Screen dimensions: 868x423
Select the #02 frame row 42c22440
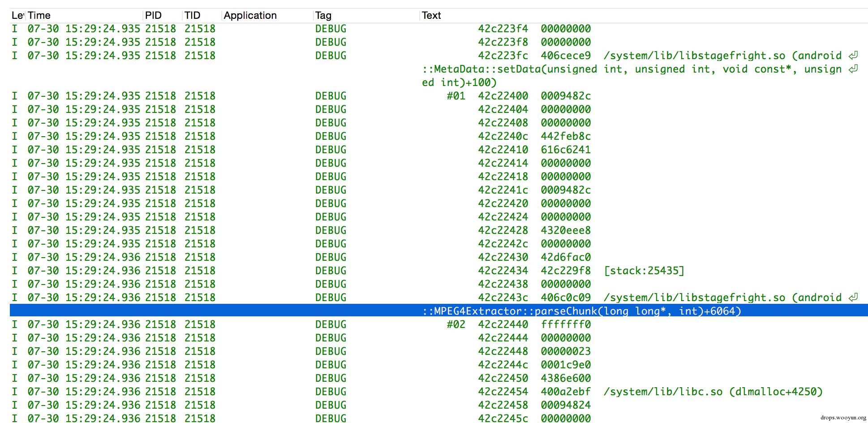pyautogui.click(x=503, y=324)
